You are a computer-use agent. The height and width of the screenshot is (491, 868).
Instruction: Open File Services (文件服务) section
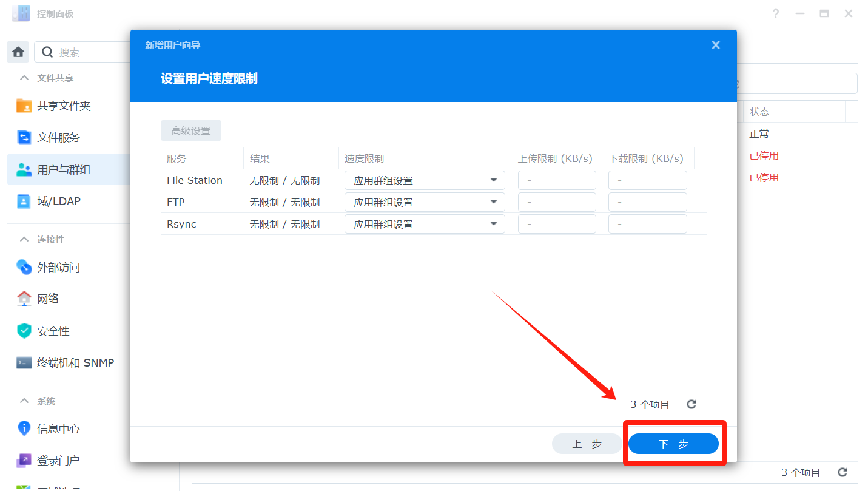coord(58,138)
